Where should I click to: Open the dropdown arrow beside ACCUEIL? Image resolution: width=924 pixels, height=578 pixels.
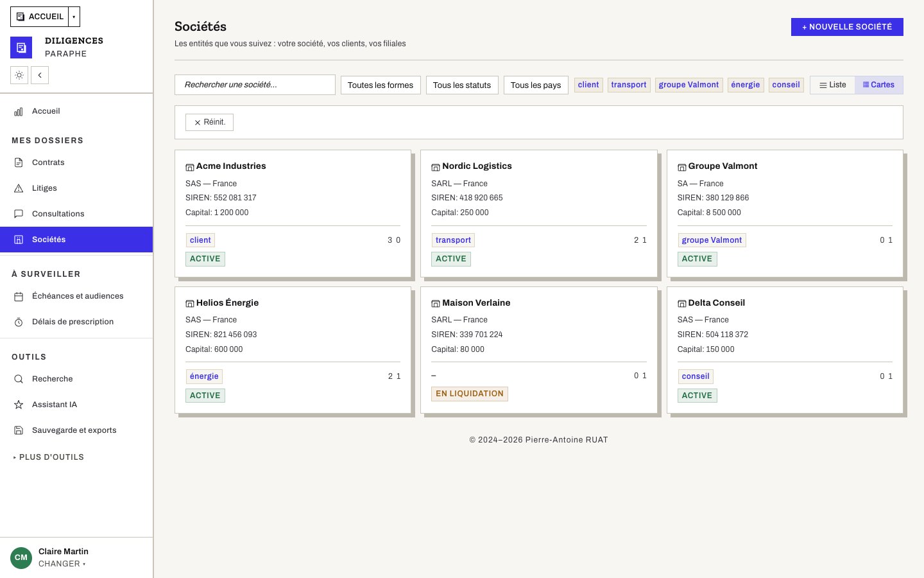74,17
